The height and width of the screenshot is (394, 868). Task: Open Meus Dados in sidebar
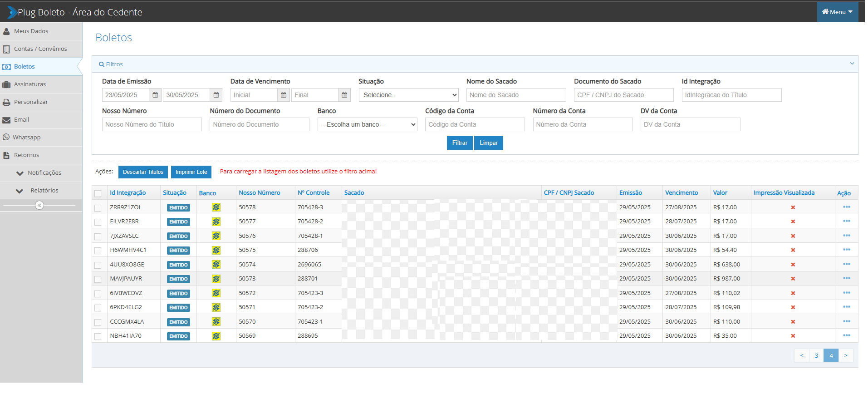coord(41,31)
